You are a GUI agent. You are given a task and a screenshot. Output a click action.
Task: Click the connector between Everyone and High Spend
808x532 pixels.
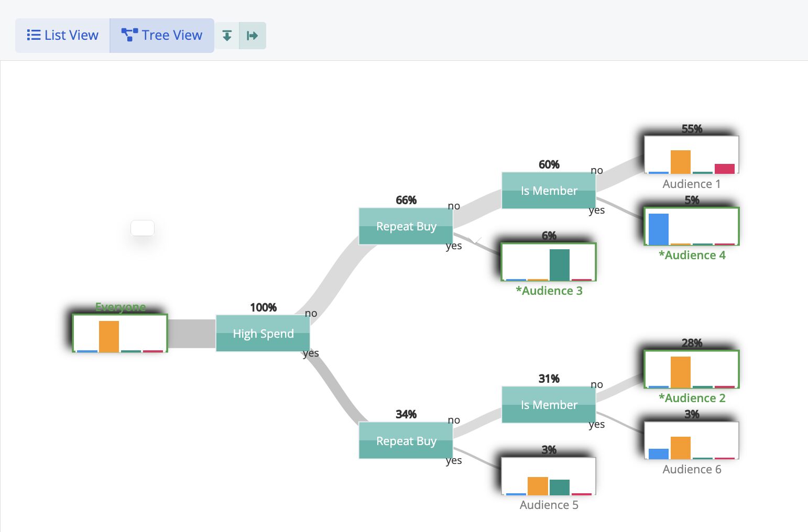click(x=192, y=334)
